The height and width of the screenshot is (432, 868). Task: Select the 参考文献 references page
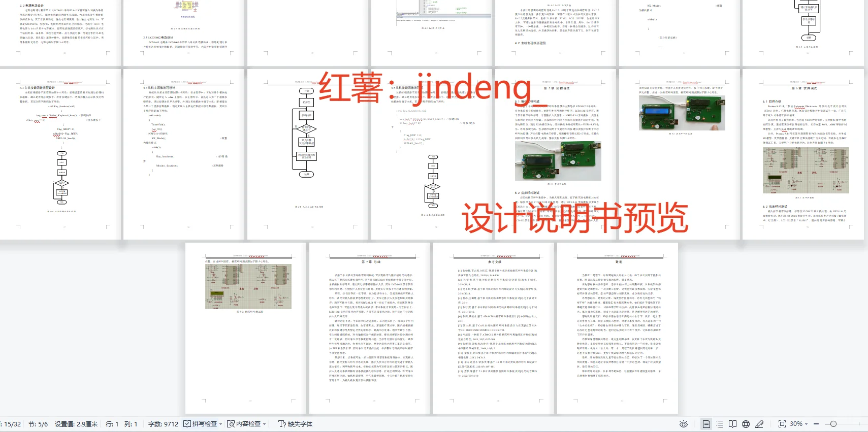pyautogui.click(x=494, y=328)
